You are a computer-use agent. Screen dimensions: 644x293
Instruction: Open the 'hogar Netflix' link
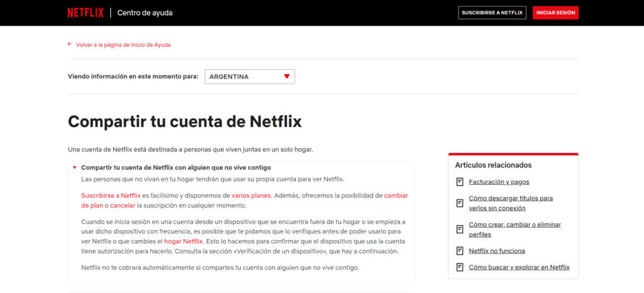(183, 241)
